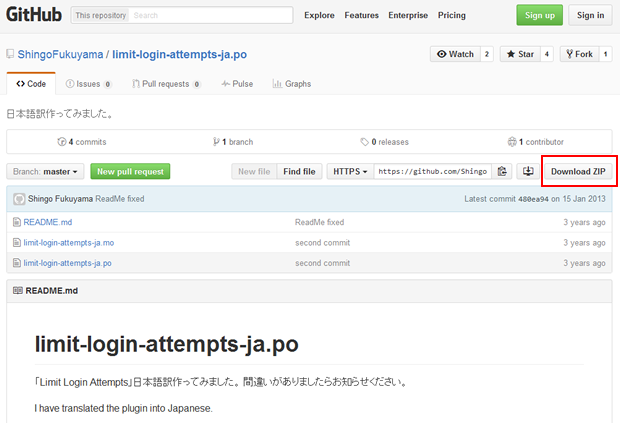Open Pricing in the top navigation
Viewport: 620px width, 423px height.
click(x=452, y=15)
